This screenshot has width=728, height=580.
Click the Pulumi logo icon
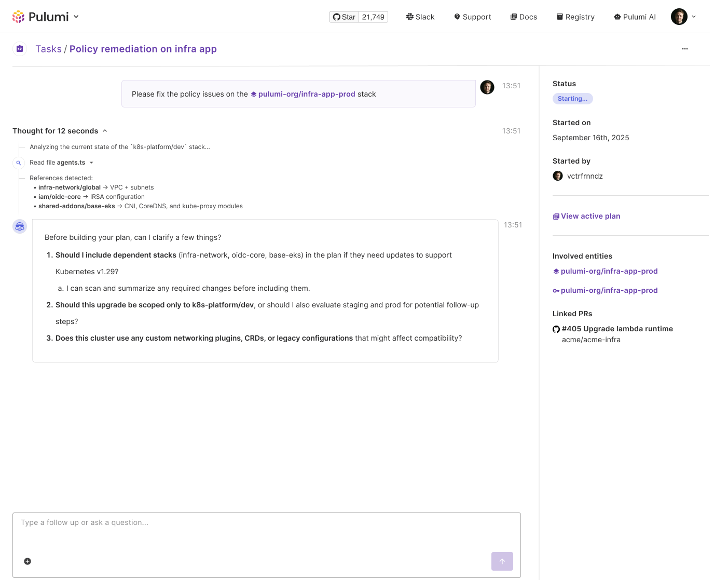tap(19, 17)
